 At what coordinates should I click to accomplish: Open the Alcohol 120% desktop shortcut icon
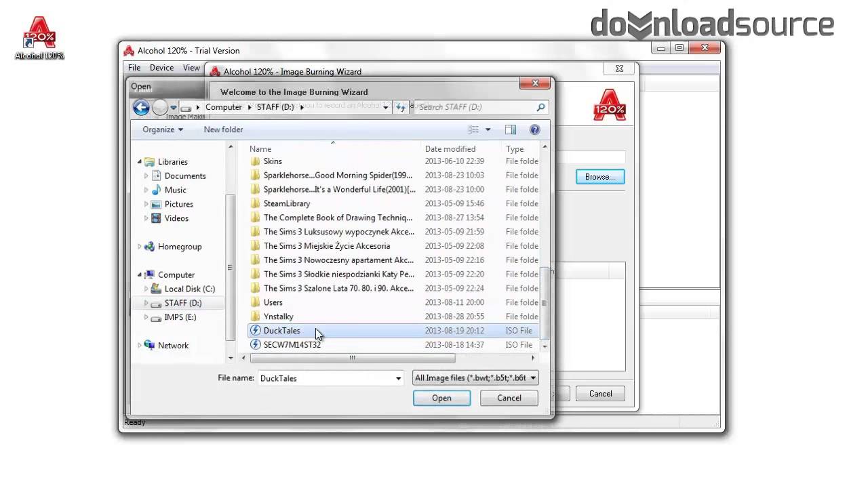39,39
